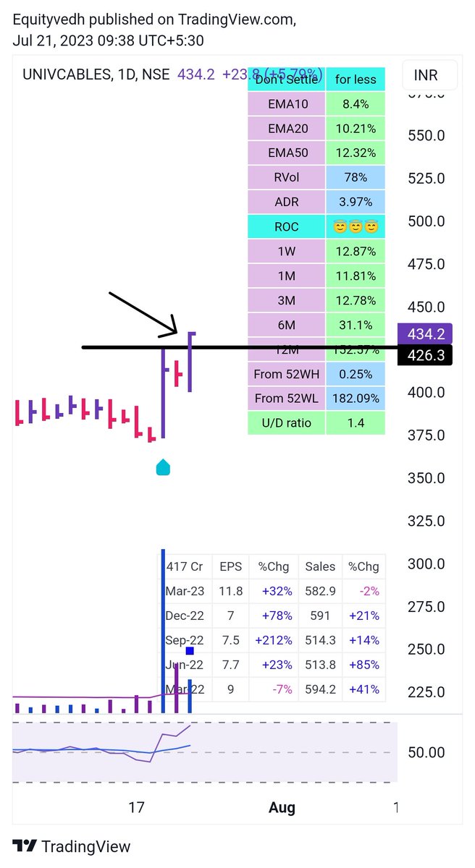
Task: Click the Equityvedh published on TradingView.com text
Action: click(x=154, y=20)
